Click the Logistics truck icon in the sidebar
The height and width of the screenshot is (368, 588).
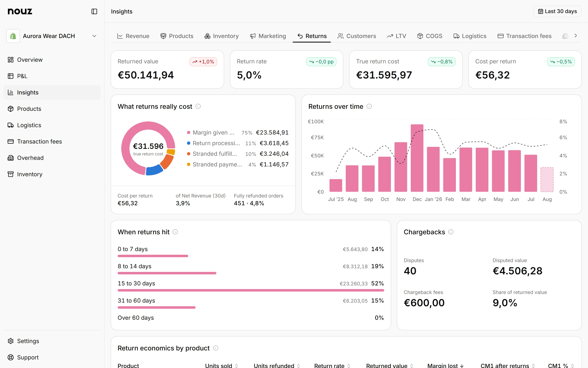click(10, 125)
